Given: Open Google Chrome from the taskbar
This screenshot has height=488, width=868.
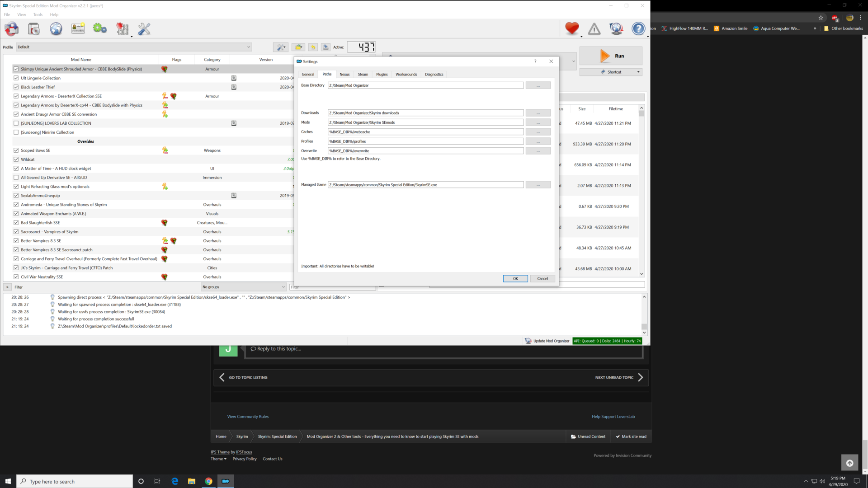Looking at the screenshot, I should tap(208, 481).
